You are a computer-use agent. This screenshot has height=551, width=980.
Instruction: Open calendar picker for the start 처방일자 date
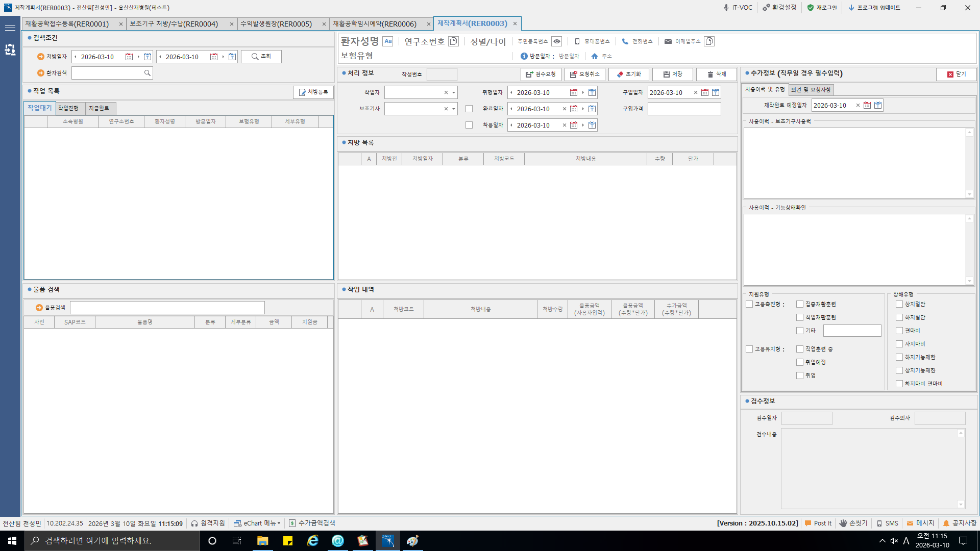click(129, 57)
